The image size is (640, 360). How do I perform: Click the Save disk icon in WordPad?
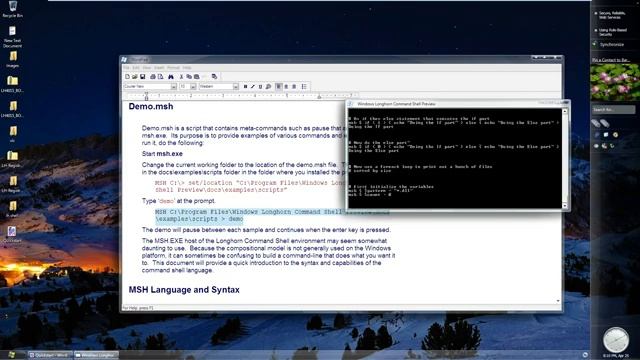pyautogui.click(x=142, y=77)
